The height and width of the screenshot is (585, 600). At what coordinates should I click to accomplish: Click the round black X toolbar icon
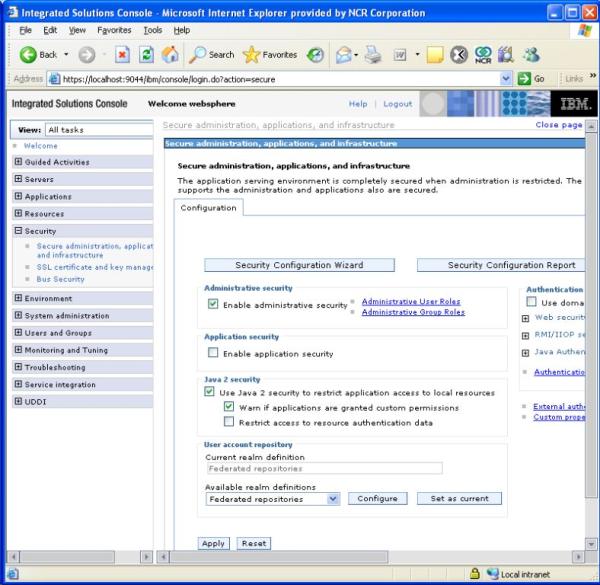click(459, 55)
